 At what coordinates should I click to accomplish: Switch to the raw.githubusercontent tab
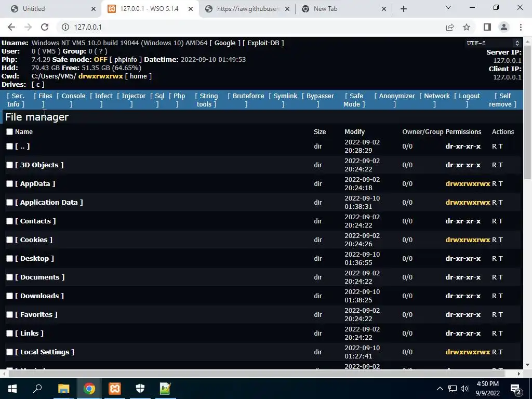click(247, 9)
